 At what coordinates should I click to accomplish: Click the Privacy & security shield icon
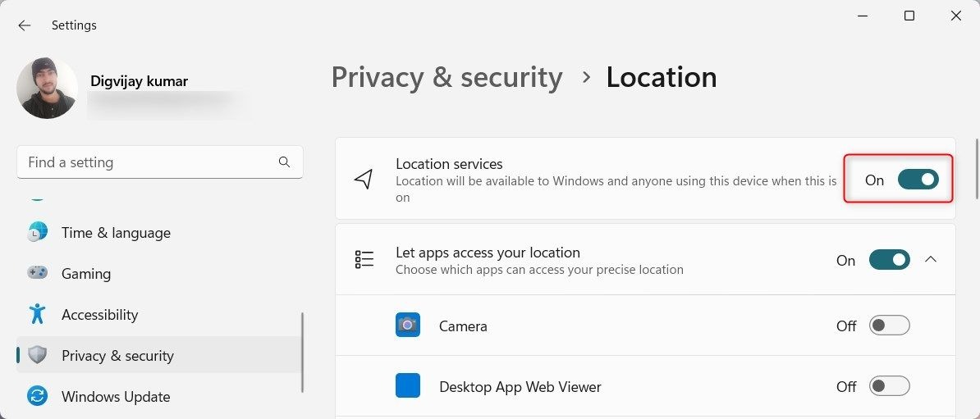pos(38,355)
